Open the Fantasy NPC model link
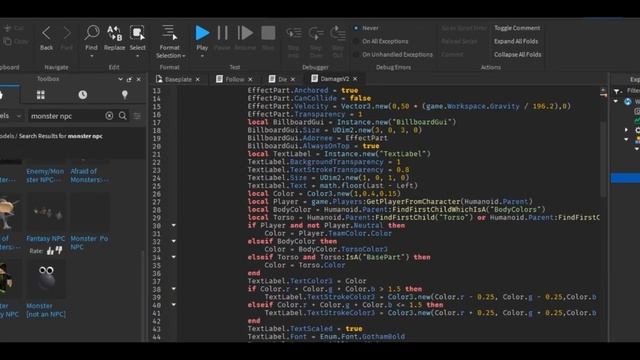The height and width of the screenshot is (360, 640). click(45, 238)
